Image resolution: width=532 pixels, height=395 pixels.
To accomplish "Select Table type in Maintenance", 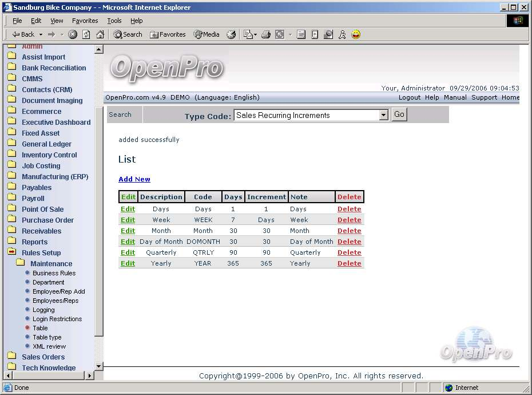I will (47, 337).
